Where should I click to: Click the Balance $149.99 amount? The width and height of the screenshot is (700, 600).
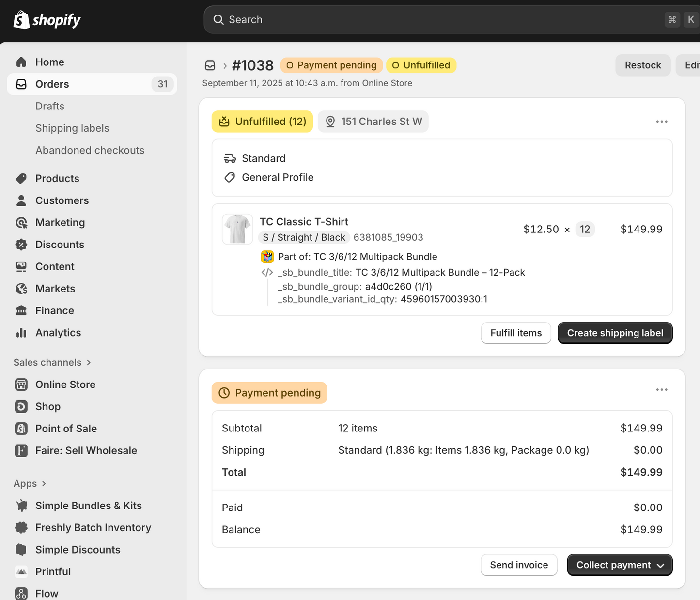click(x=641, y=530)
